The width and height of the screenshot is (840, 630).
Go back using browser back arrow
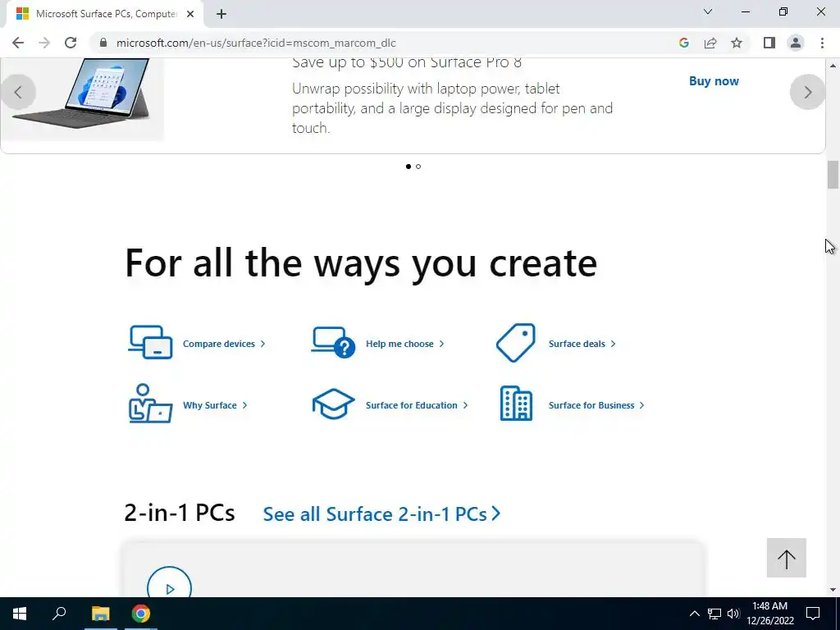[x=18, y=43]
